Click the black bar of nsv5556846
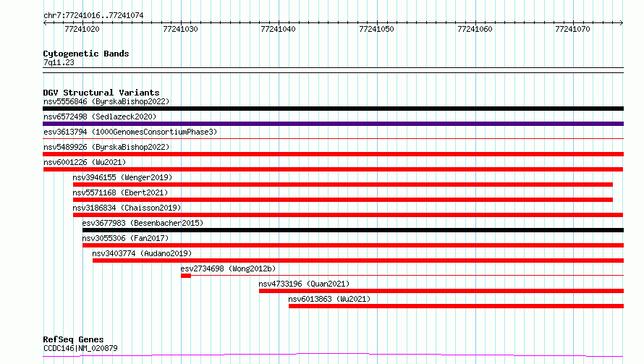644x364 pixels. (333, 109)
